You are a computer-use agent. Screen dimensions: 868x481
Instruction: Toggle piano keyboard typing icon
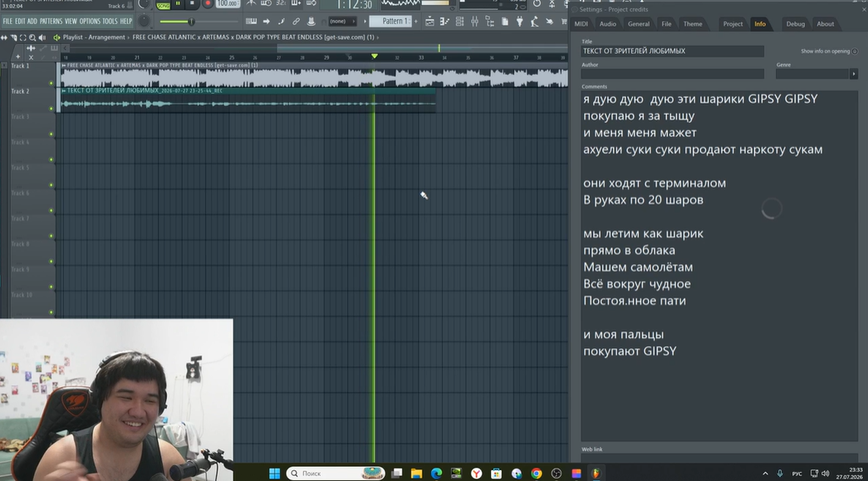click(x=252, y=22)
